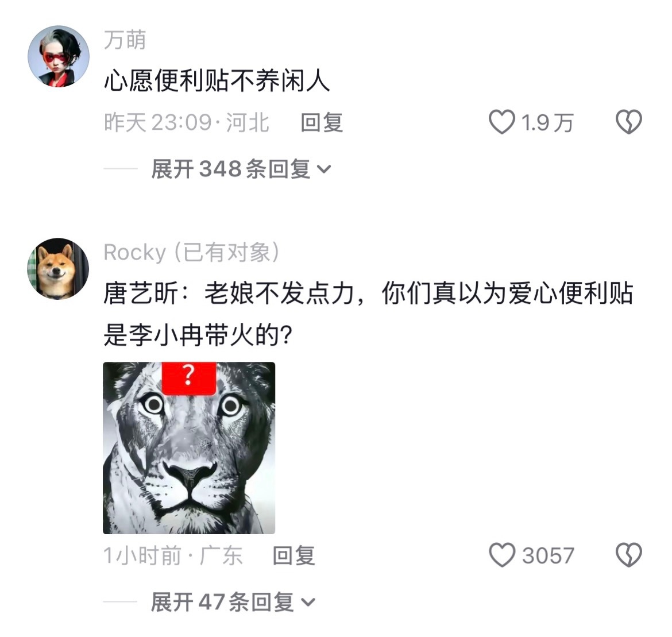Select Rocky's comment text about 唐艺昕
Screen dimensions: 672x637
369,314
